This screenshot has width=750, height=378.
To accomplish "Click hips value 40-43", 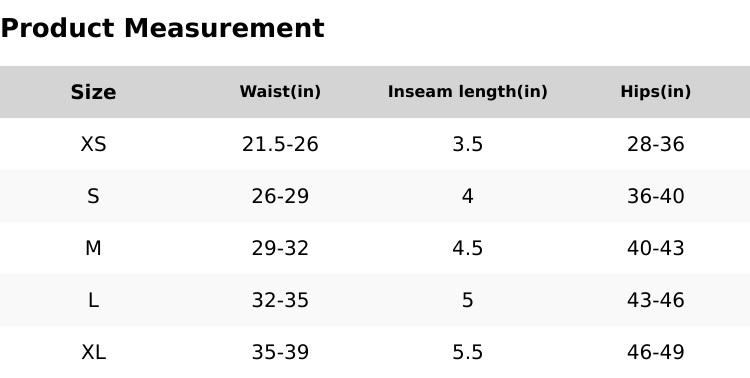I will coord(656,248).
